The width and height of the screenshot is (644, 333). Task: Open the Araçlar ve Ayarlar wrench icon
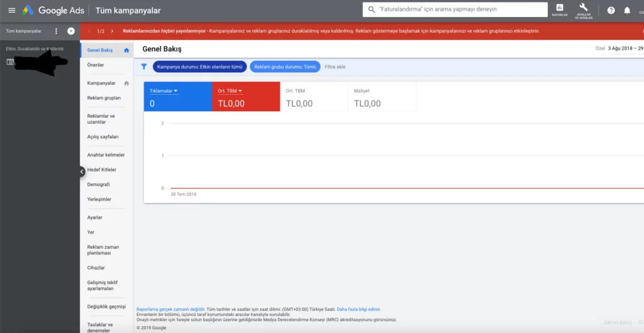[x=583, y=9]
